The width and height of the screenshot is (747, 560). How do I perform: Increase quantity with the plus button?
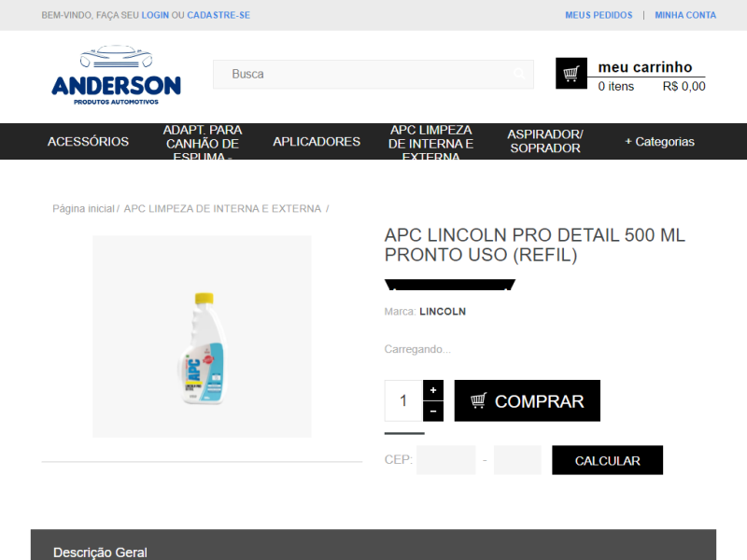point(433,390)
